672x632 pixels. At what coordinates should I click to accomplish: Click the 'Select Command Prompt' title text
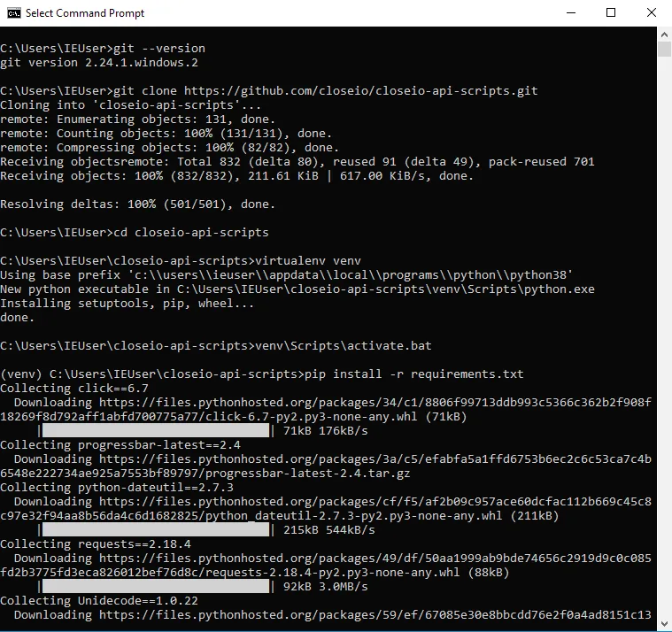coord(85,13)
